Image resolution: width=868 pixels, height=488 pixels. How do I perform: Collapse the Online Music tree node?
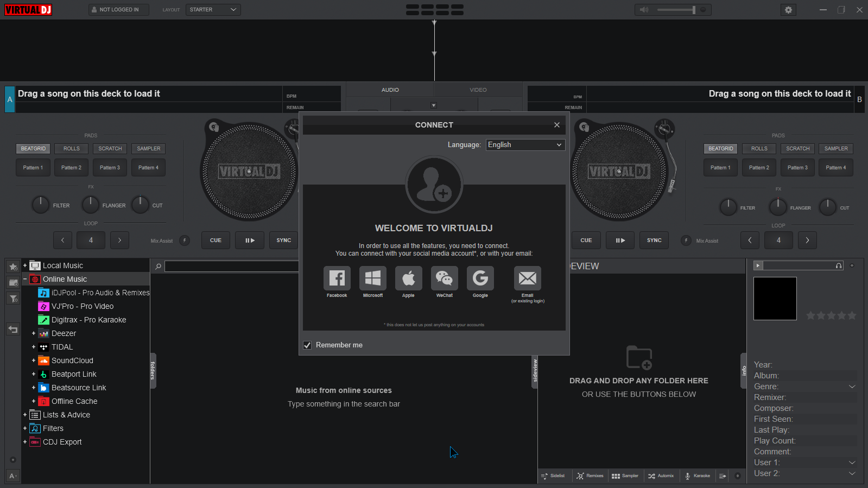click(25, 279)
